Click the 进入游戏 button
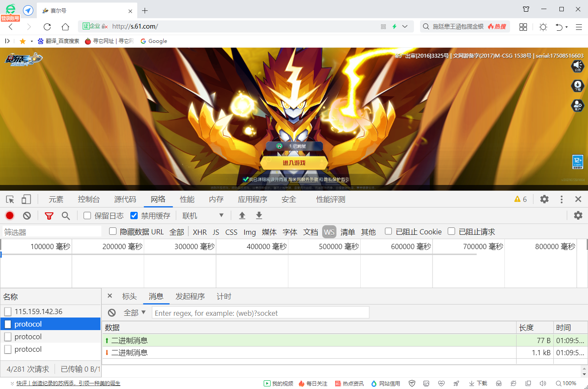The image size is (588, 389). click(294, 163)
